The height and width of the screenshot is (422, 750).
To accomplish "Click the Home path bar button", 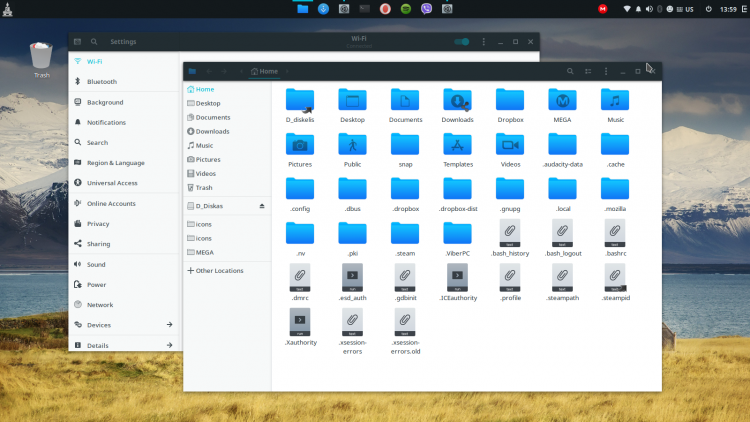I will [x=264, y=71].
